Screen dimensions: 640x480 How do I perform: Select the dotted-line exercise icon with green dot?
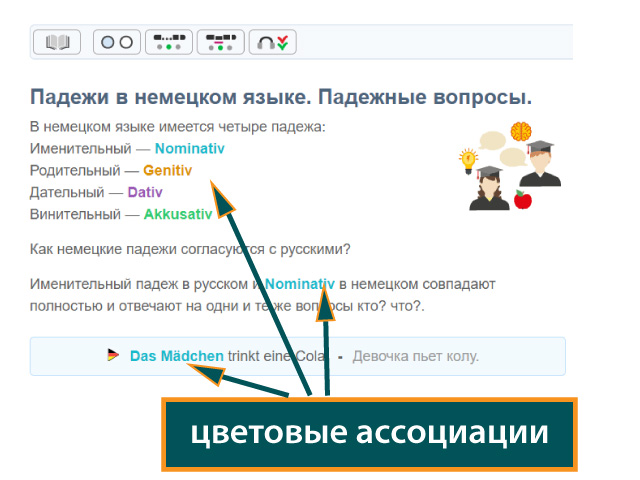[169, 42]
